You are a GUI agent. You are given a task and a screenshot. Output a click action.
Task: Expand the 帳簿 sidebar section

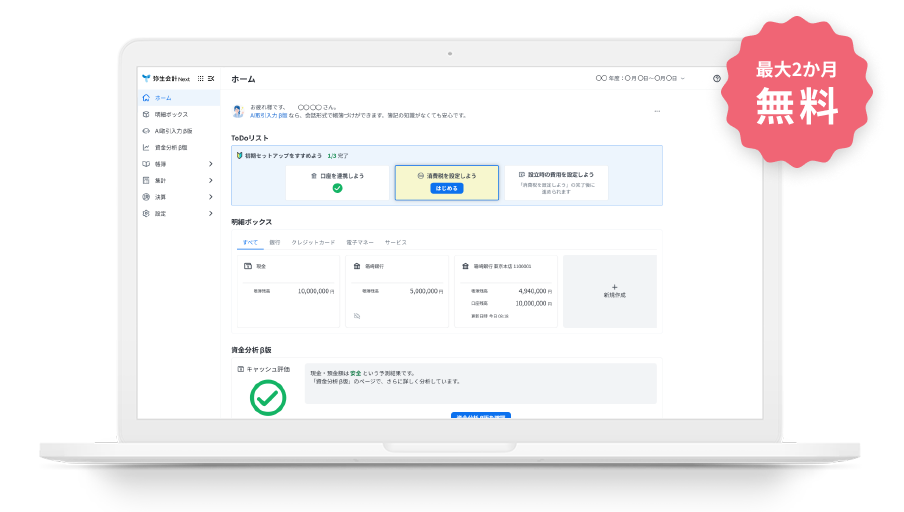[x=210, y=164]
